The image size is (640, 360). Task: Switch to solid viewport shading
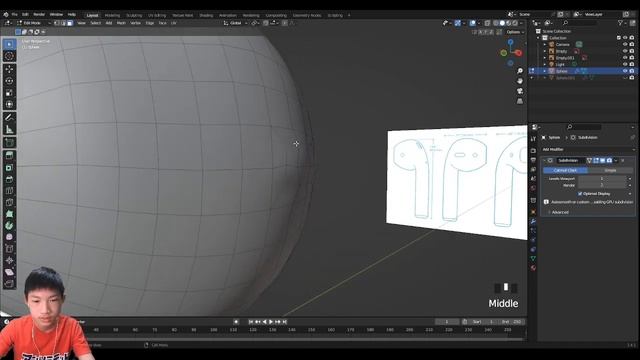(x=502, y=23)
